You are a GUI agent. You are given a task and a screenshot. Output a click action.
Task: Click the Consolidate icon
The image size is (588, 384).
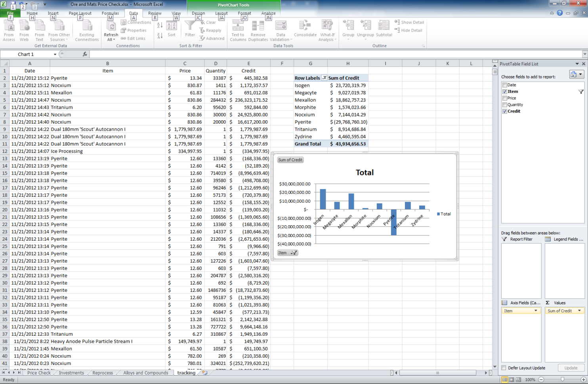305,28
